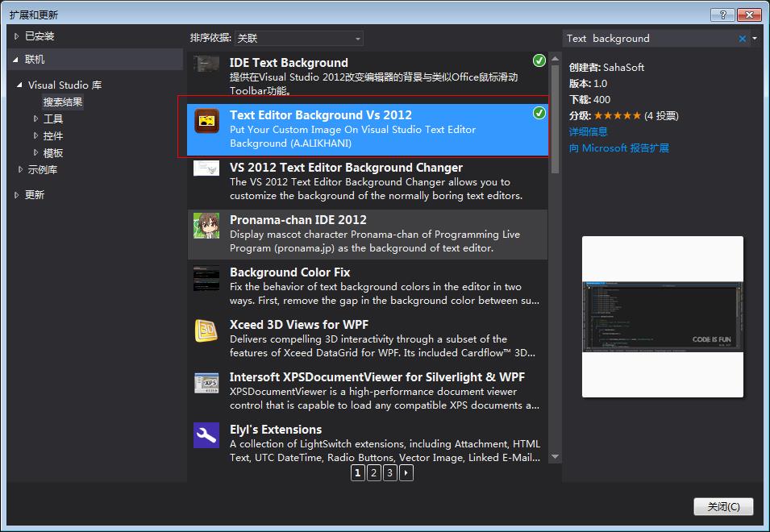This screenshot has height=532, width=770.
Task: Click the results list vertical scrollbar thumb
Action: click(555, 119)
